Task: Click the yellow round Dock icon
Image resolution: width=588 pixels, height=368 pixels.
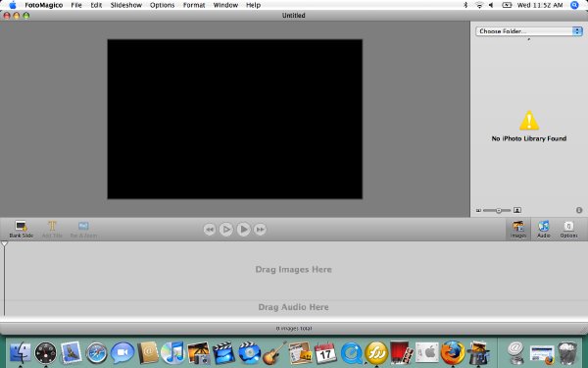Action: (x=376, y=353)
